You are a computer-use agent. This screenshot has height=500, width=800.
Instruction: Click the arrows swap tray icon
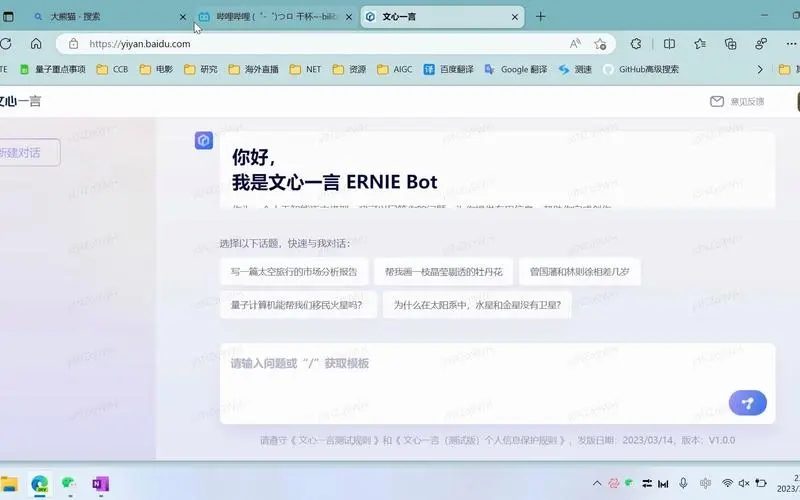647,483
